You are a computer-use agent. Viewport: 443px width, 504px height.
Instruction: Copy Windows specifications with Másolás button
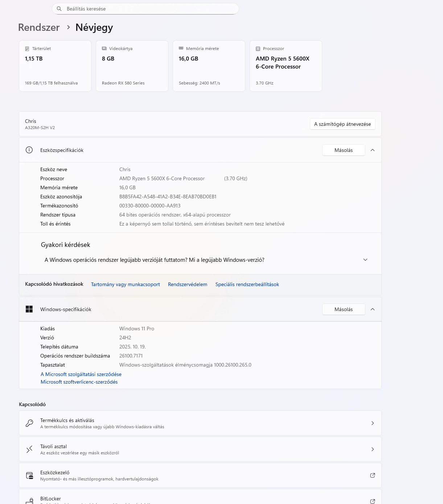pyautogui.click(x=343, y=309)
